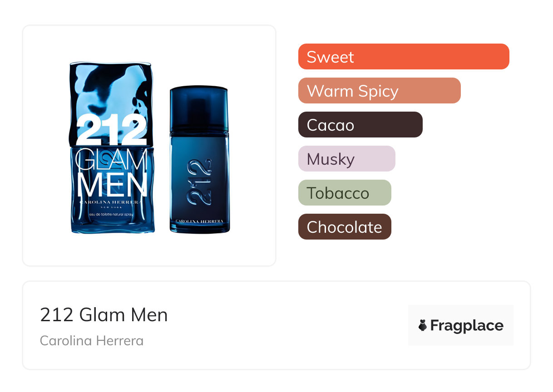Open the 212 Glam Men title link
This screenshot has width=553, height=392.
point(104,315)
